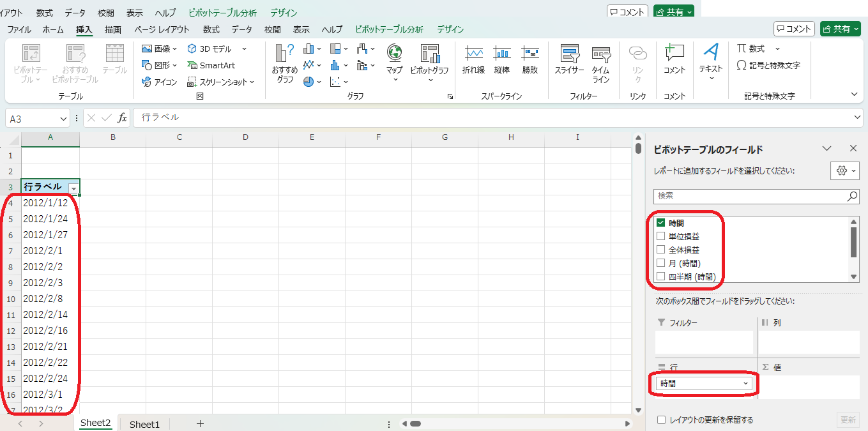Image resolution: width=868 pixels, height=431 pixels.
Task: Insert a 折れ線 sparkline
Action: click(x=474, y=61)
